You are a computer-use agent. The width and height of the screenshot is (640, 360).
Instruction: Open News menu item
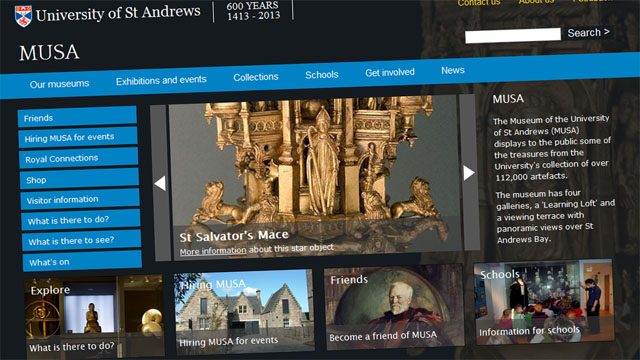453,70
